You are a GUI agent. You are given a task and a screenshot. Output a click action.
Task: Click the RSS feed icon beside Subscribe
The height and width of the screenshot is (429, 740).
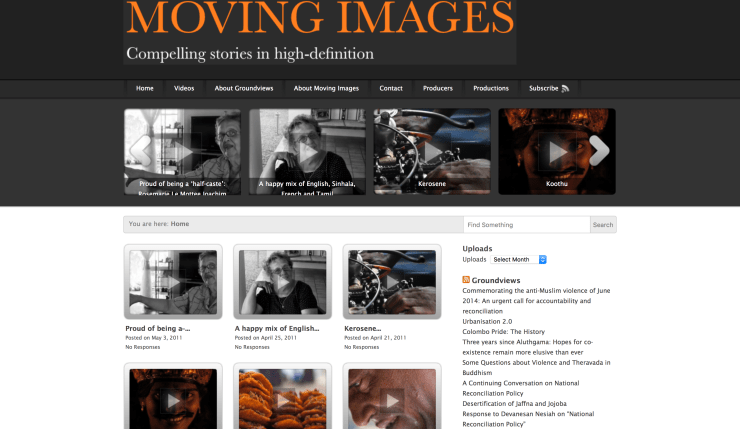click(565, 89)
